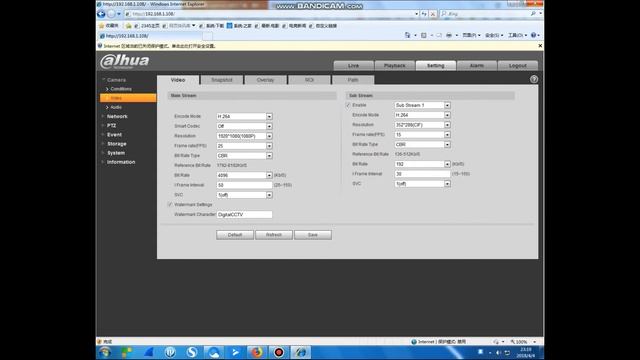Switch to the Live tab
This screenshot has height=360, width=640.
[x=353, y=65]
